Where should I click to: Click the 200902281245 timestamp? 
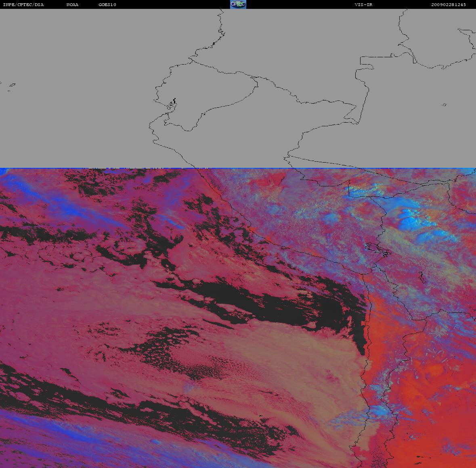pyautogui.click(x=449, y=4)
